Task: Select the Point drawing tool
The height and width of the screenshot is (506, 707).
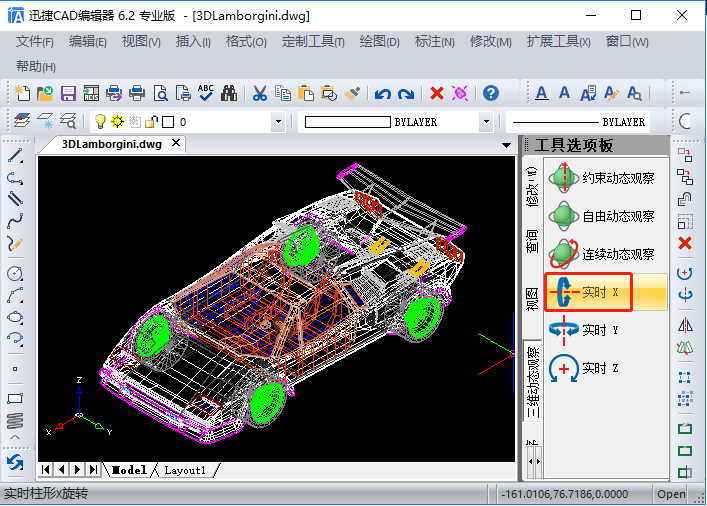Action: tap(15, 369)
